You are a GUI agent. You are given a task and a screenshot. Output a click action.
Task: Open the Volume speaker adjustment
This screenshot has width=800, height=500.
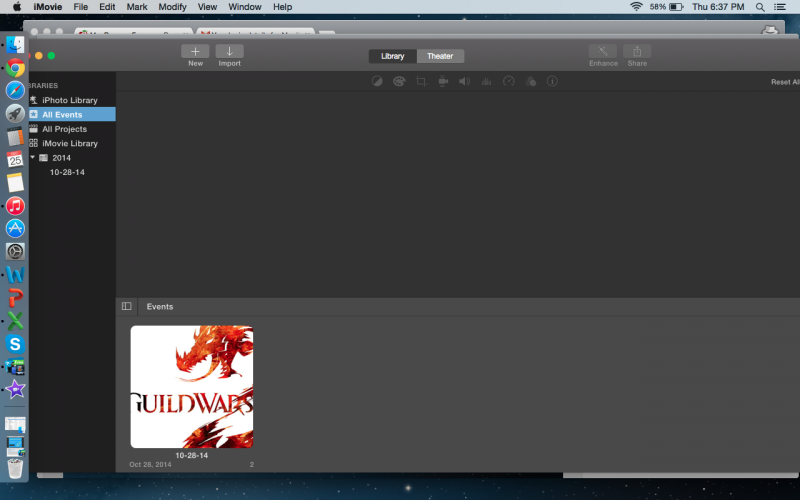[464, 81]
